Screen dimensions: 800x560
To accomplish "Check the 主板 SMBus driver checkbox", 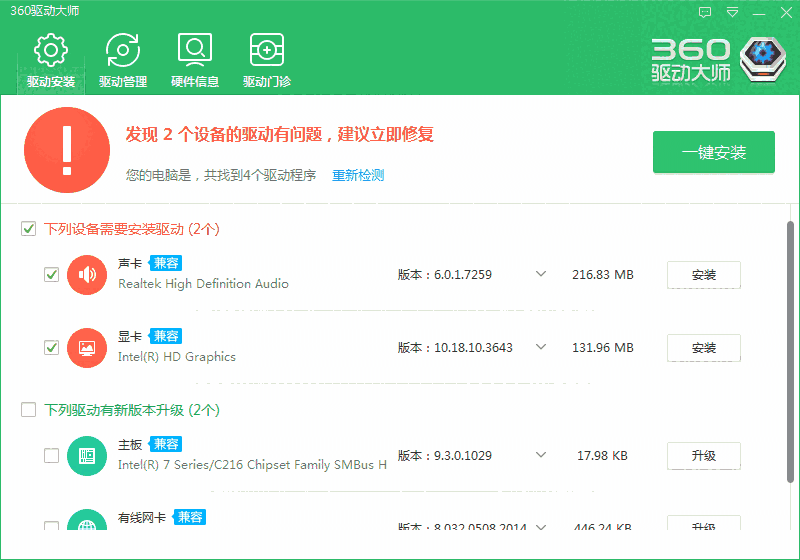I will [52, 455].
